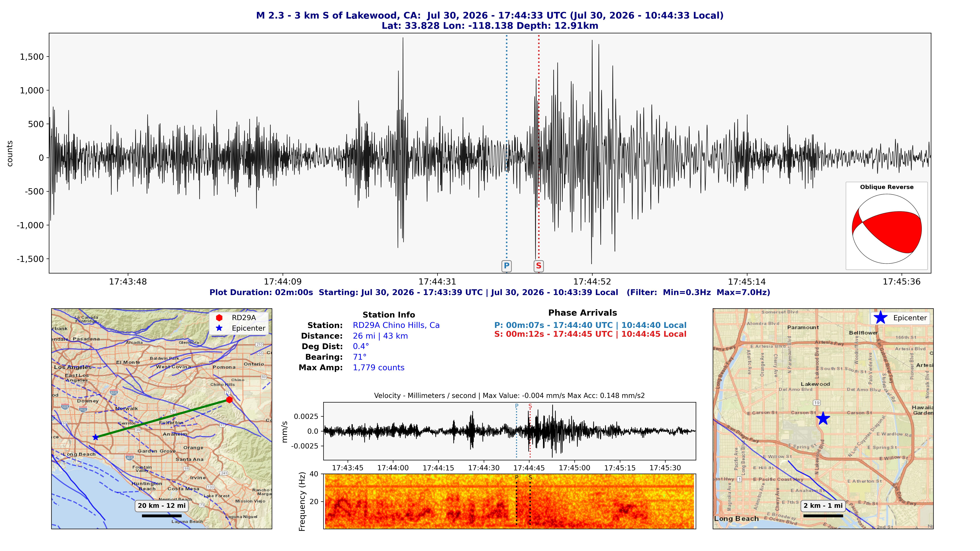Select the epicenter star south of Carson St
Viewport: 980px width, 551px height.
(x=823, y=418)
